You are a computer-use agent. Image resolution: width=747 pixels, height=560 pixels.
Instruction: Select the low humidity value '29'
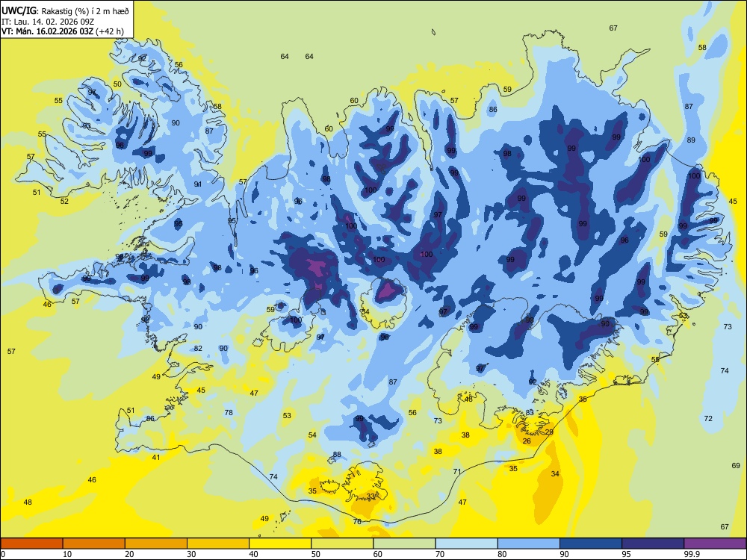[549, 432]
